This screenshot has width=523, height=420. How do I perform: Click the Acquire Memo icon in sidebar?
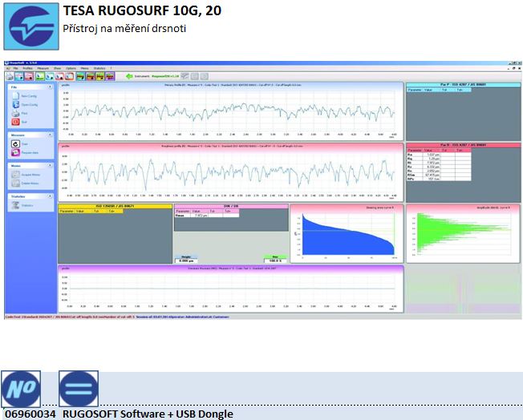coord(16,175)
